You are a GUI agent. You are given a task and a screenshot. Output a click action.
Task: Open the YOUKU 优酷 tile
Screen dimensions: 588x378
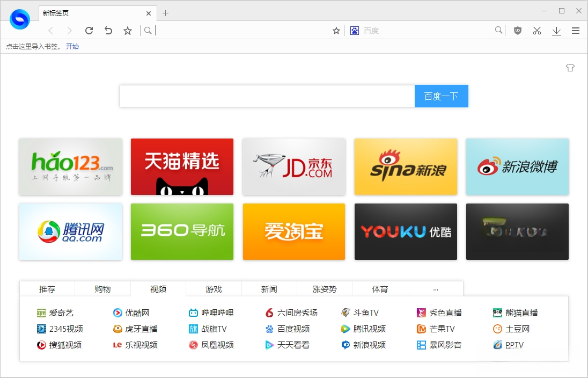coord(406,231)
